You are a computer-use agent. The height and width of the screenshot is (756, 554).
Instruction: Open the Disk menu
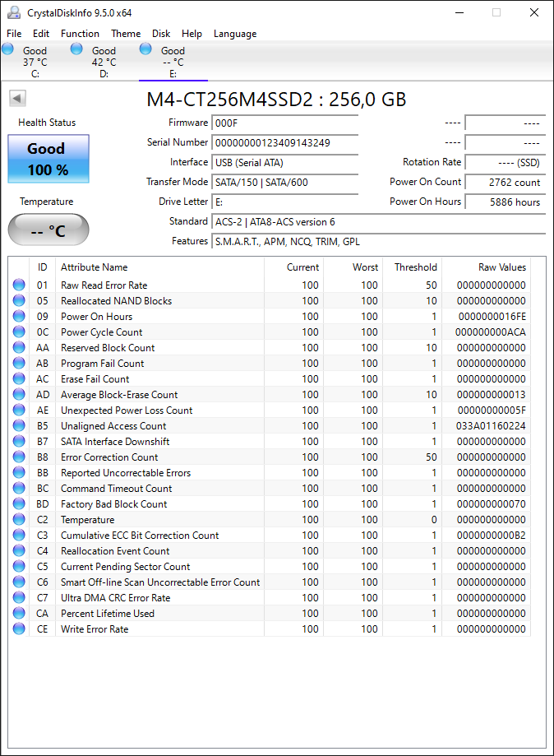tap(161, 34)
